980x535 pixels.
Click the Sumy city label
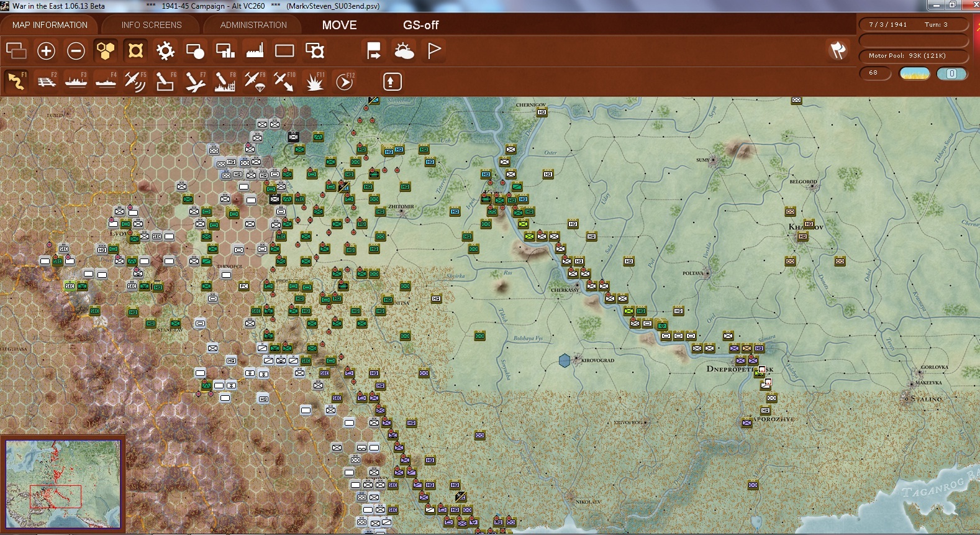[x=703, y=160]
